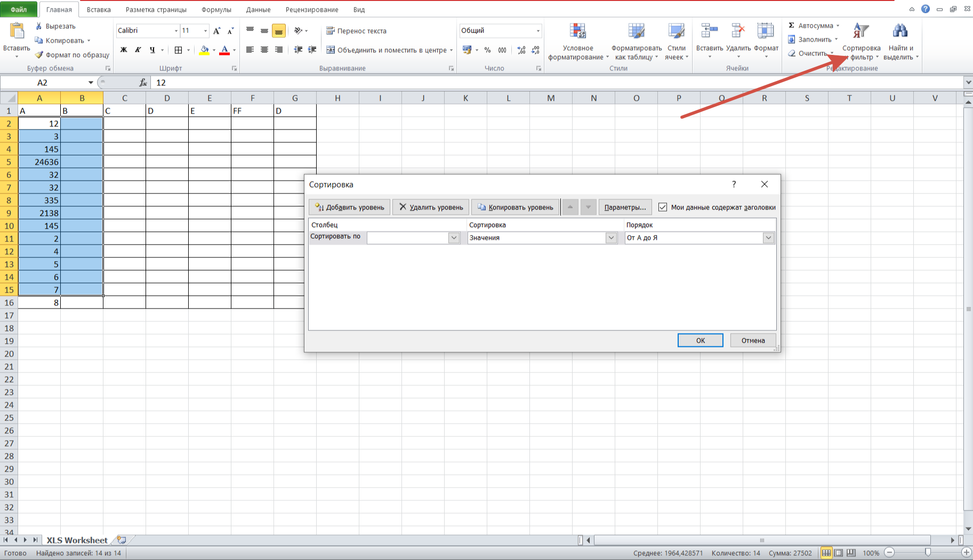Toggle bold formatting button
This screenshot has width=973, height=560.
124,50
